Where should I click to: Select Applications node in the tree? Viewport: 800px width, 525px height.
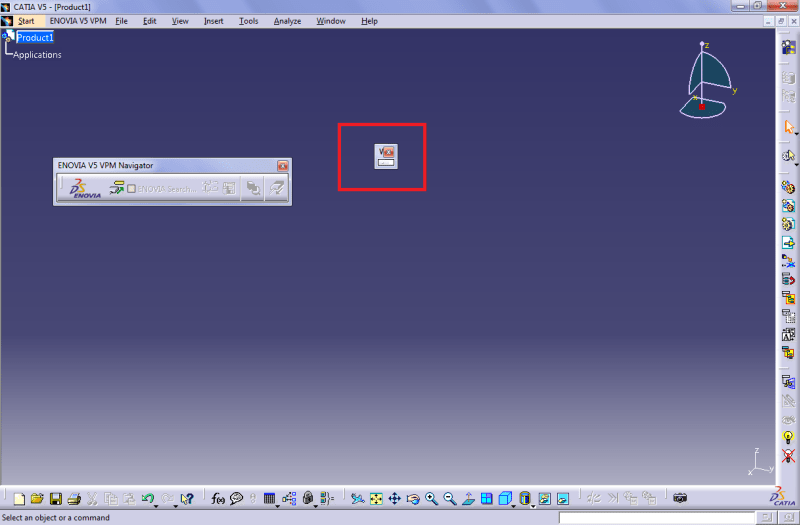[x=37, y=55]
